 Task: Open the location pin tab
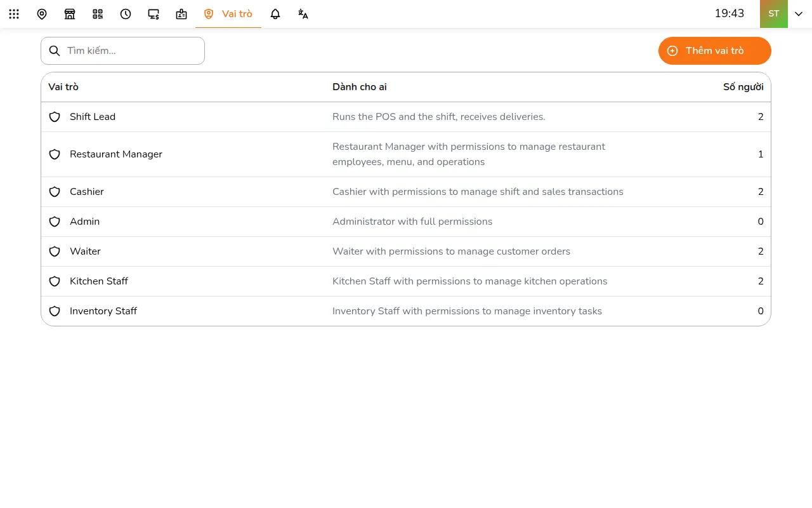pyautogui.click(x=42, y=14)
